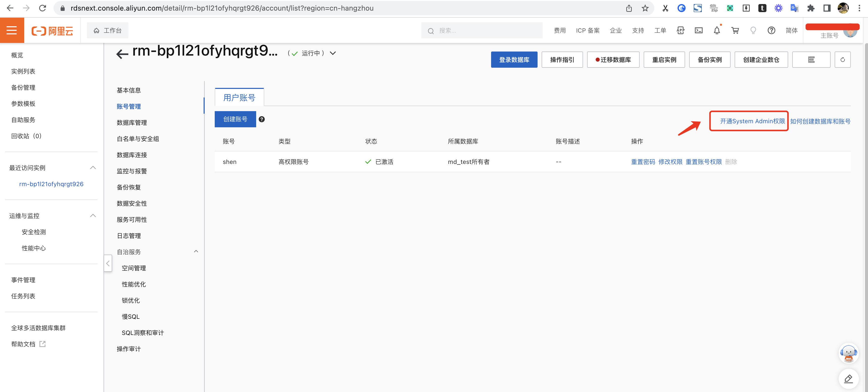Click the refresh icon button
The height and width of the screenshot is (392, 868).
click(842, 60)
